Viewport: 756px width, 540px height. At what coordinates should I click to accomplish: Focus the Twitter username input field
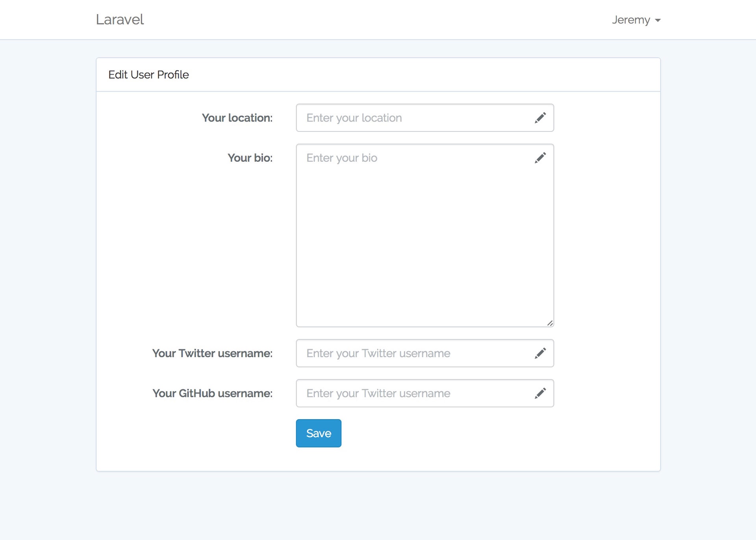[x=413, y=353]
